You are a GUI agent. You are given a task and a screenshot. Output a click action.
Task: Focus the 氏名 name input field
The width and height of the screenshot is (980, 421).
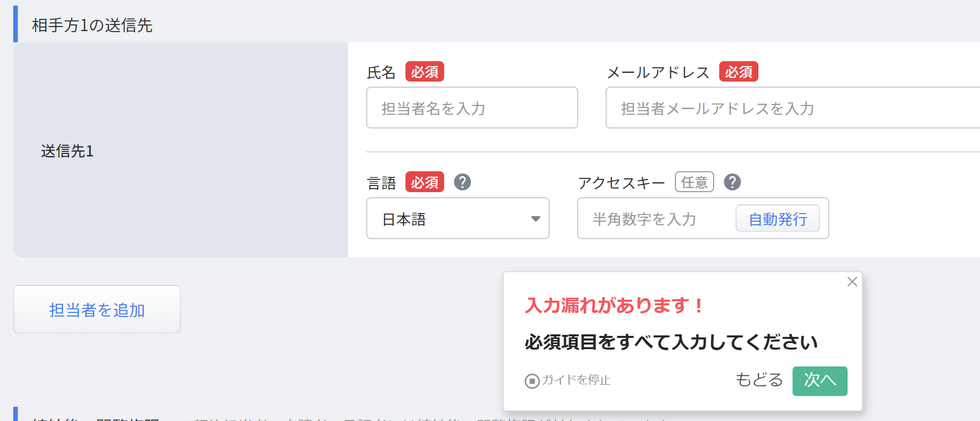pos(472,108)
